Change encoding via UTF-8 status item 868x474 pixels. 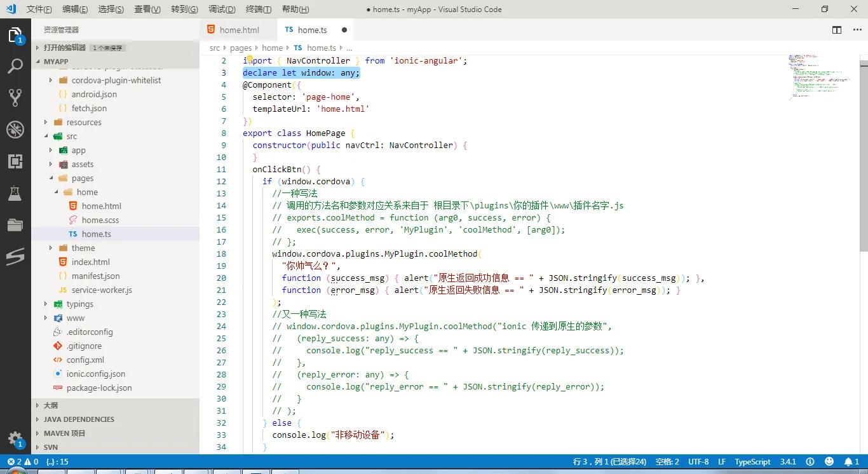(698, 462)
